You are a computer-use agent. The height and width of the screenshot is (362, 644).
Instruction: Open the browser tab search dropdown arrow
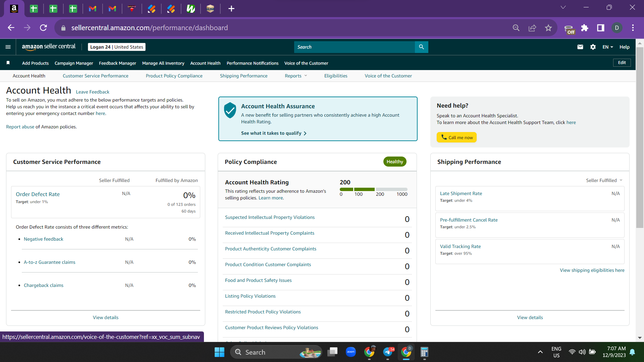click(x=563, y=7)
